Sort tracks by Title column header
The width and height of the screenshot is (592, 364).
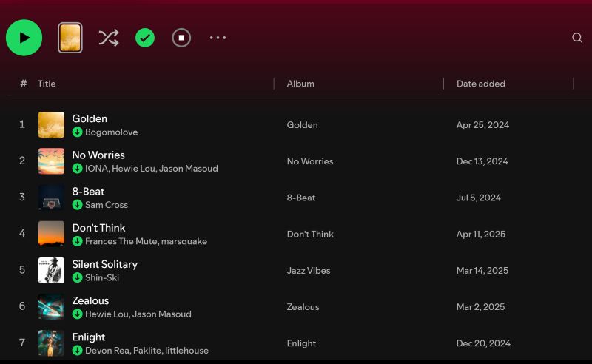(x=47, y=84)
